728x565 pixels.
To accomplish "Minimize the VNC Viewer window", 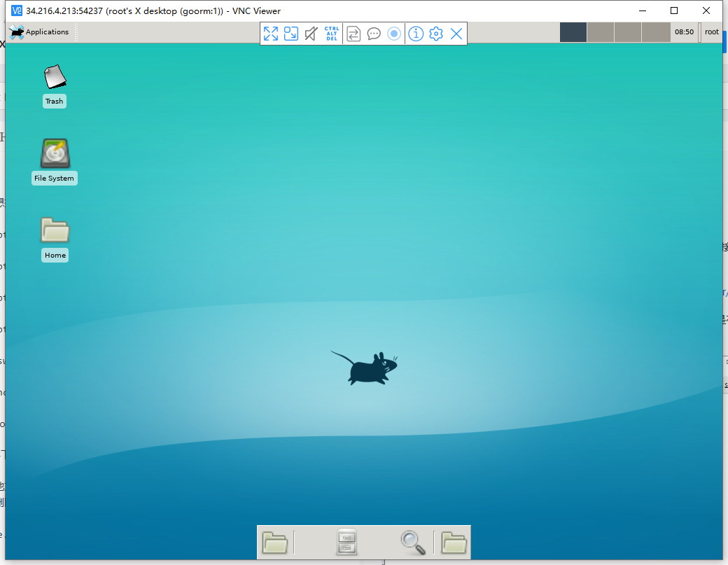I will pyautogui.click(x=643, y=11).
